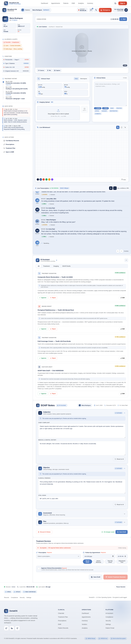Reject the Periapical Radiolucency insight

click(53, 329)
